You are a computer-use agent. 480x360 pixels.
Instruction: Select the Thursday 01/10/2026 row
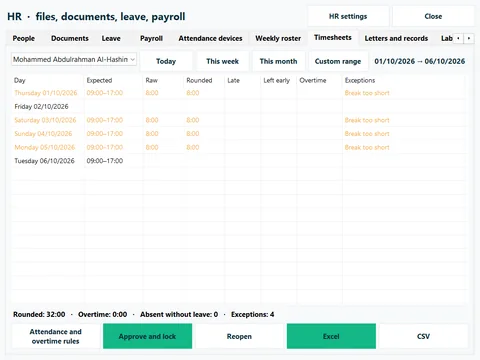239,93
